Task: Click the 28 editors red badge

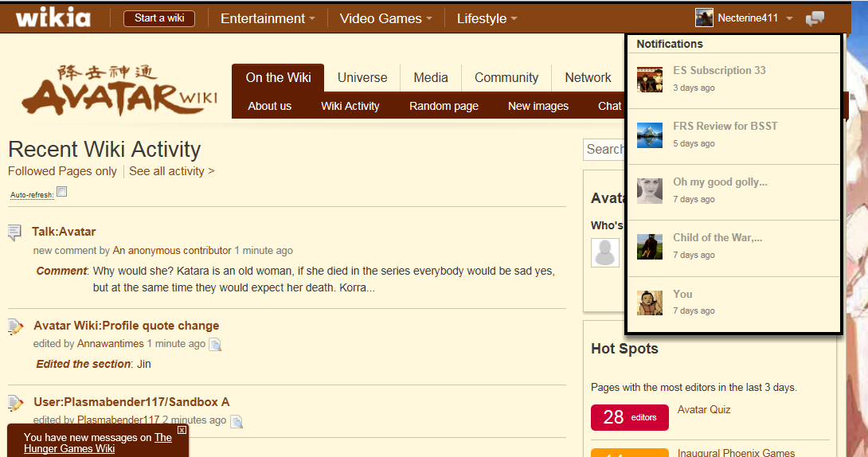Action: [629, 418]
